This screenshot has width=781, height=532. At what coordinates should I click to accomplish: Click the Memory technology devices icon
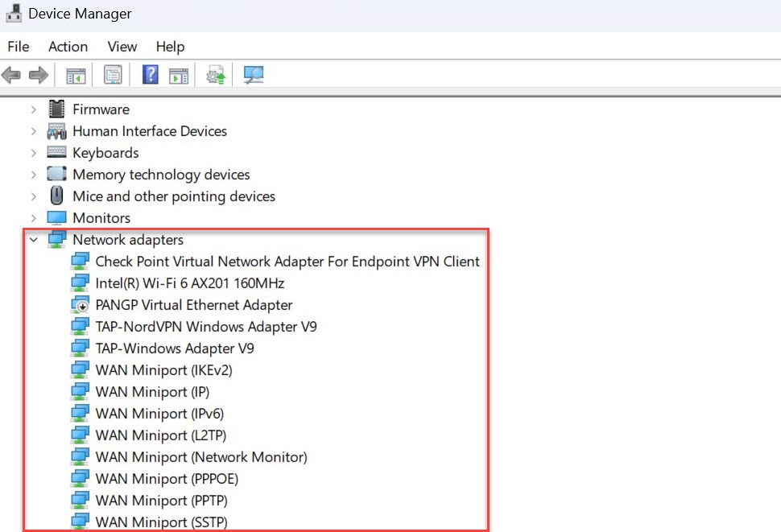coord(56,174)
